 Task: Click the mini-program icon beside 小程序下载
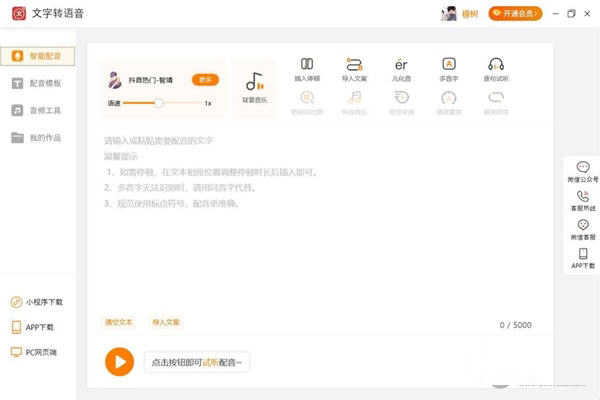click(x=16, y=302)
